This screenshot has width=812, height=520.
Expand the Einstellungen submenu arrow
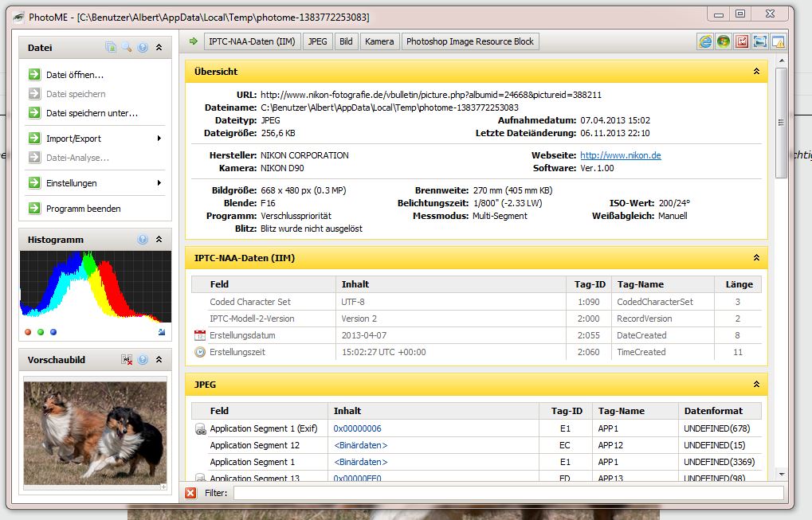[159, 182]
